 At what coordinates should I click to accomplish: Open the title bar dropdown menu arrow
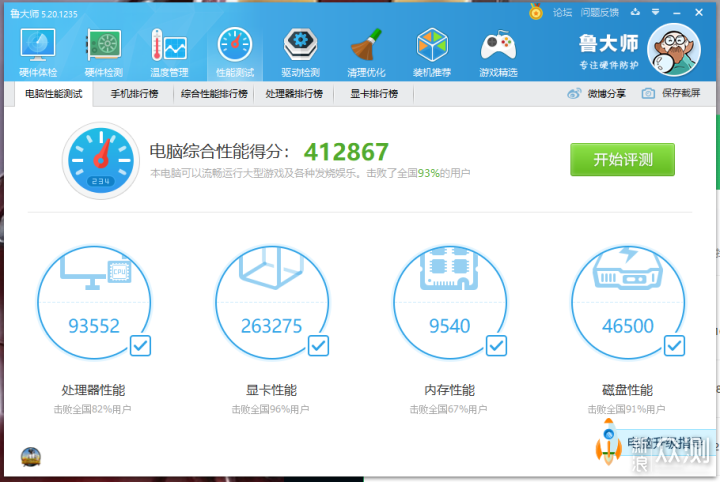(655, 12)
